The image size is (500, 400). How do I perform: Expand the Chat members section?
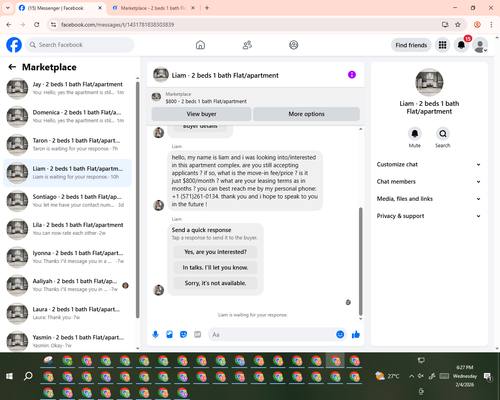pos(429,182)
